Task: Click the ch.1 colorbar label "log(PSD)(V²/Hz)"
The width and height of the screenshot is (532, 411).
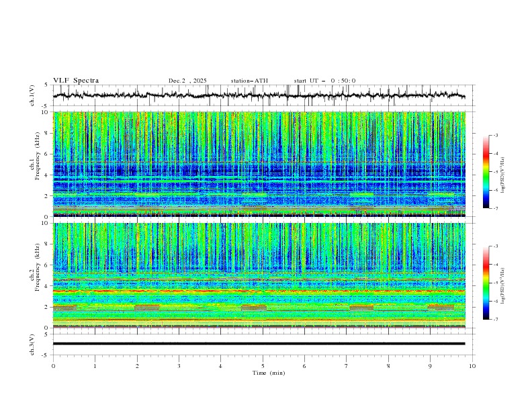Action: [x=503, y=175]
